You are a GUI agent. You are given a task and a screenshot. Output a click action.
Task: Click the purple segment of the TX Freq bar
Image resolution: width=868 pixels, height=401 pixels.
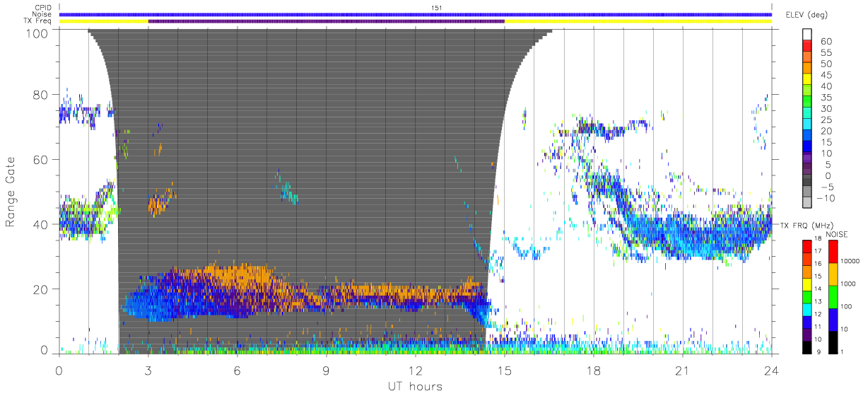[326, 21]
